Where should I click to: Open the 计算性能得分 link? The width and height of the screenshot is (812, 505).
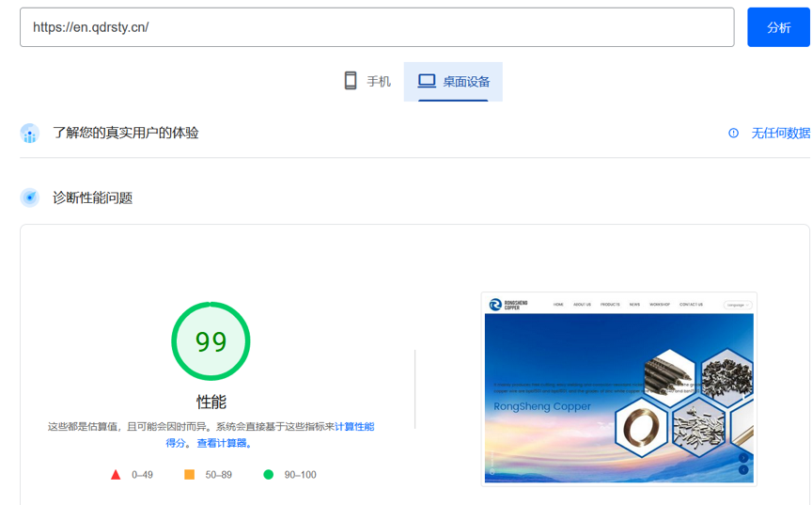point(354,427)
